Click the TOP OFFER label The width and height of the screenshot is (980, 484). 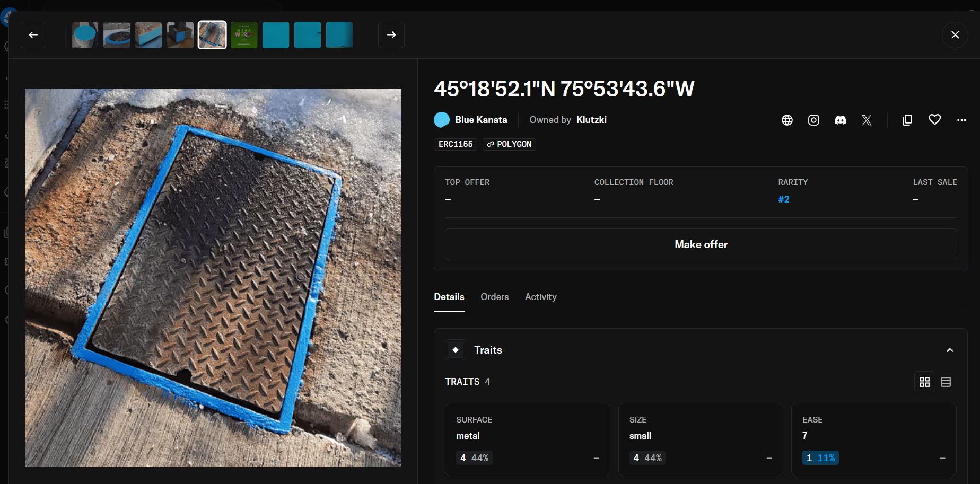pyautogui.click(x=467, y=182)
